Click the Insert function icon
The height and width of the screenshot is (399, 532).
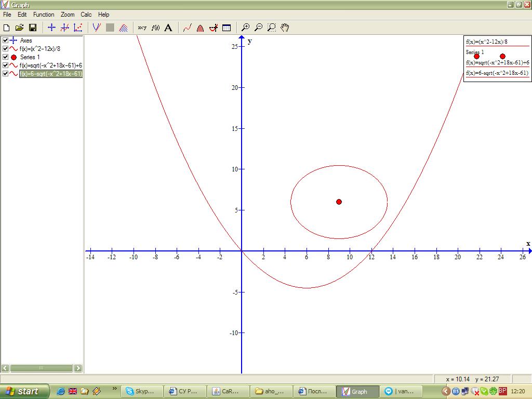[97, 28]
